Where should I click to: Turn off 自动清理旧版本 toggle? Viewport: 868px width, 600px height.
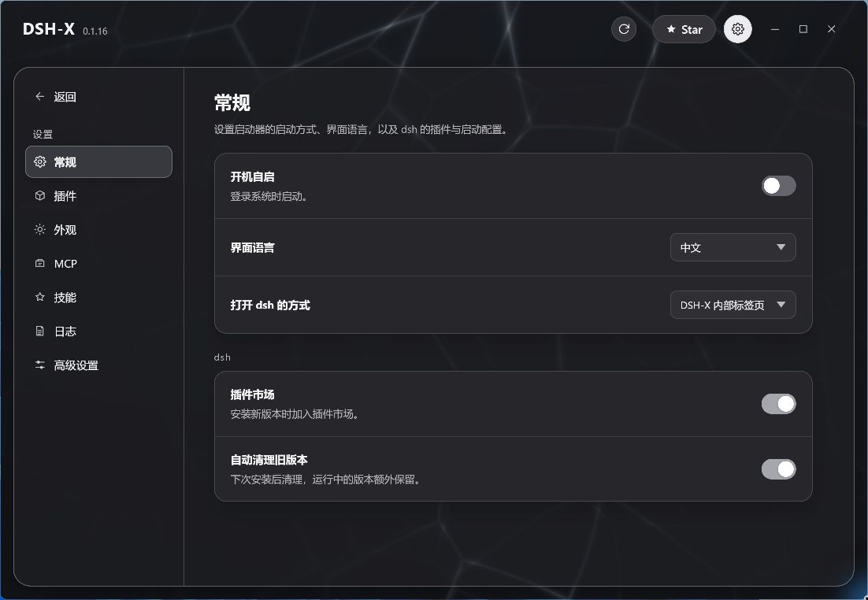click(x=778, y=469)
